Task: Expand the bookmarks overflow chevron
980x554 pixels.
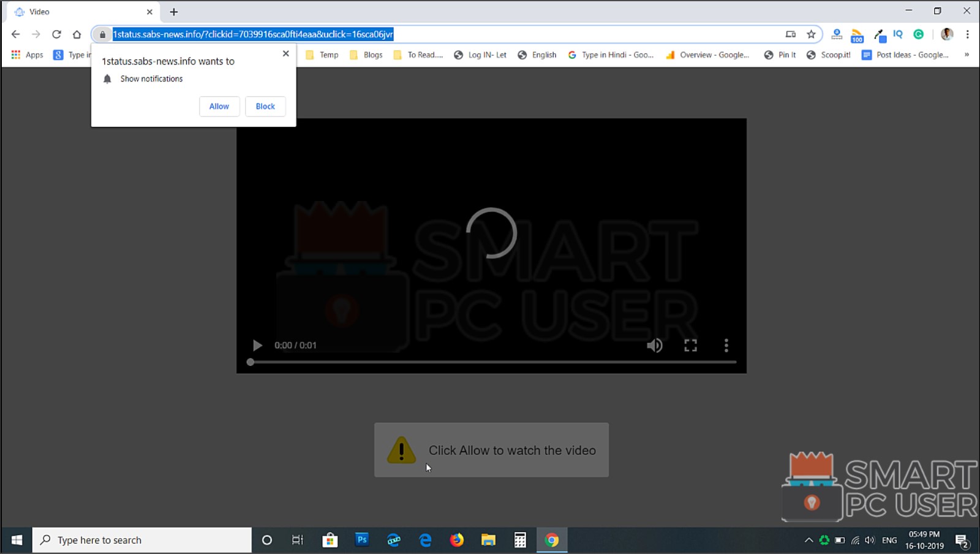Action: 967,55
